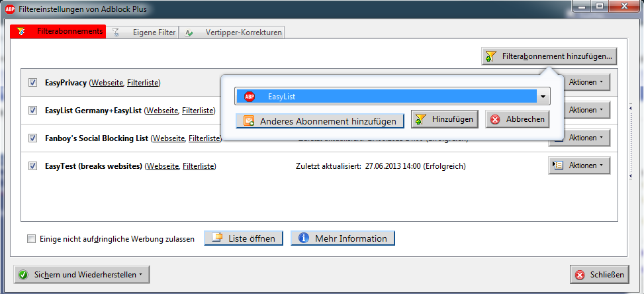Image resolution: width=644 pixels, height=294 pixels.
Task: Enable Einige nicht aufdringliche Werbung zulassen
Action: pyautogui.click(x=31, y=238)
